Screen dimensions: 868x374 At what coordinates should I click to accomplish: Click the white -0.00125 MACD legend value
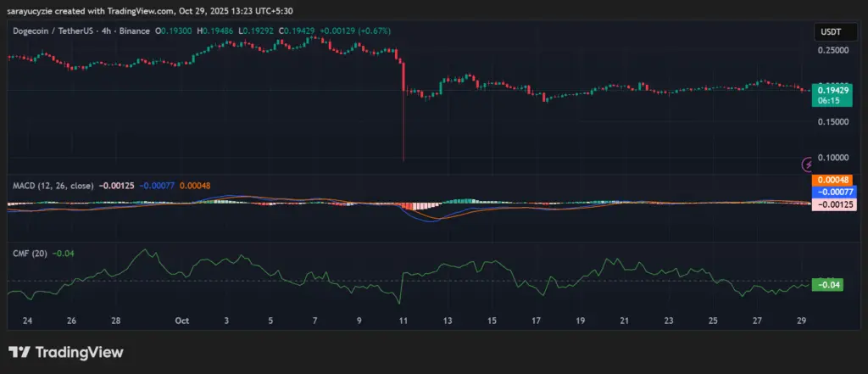point(117,185)
